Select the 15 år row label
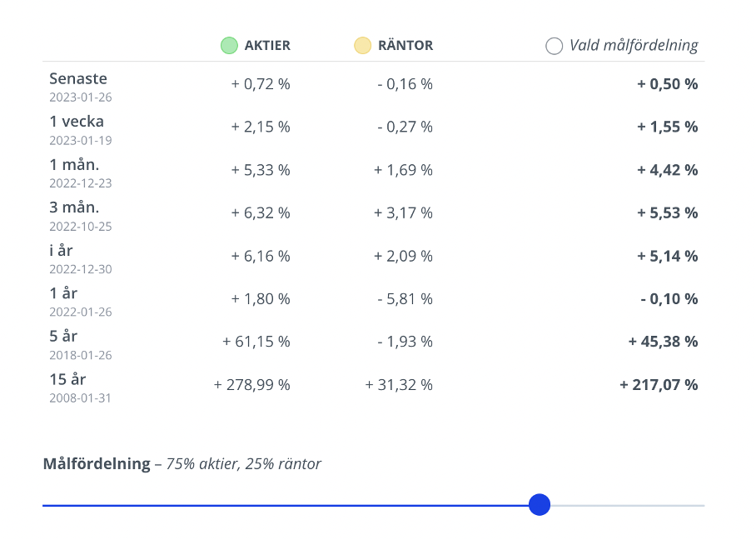The width and height of the screenshot is (756, 540). pyautogui.click(x=67, y=379)
